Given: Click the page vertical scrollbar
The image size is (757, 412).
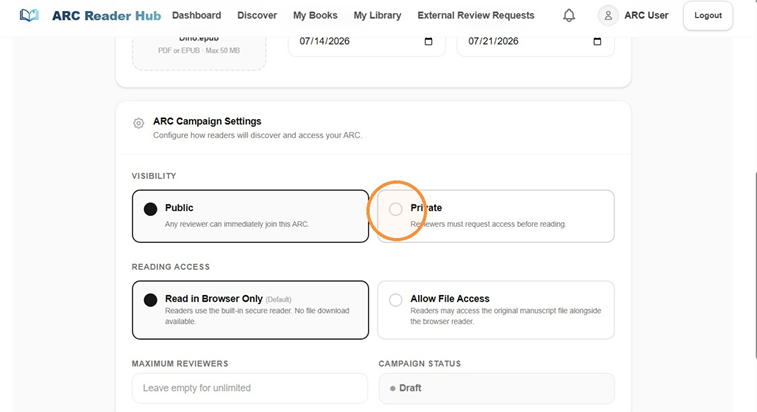Looking at the screenshot, I should tap(755, 266).
